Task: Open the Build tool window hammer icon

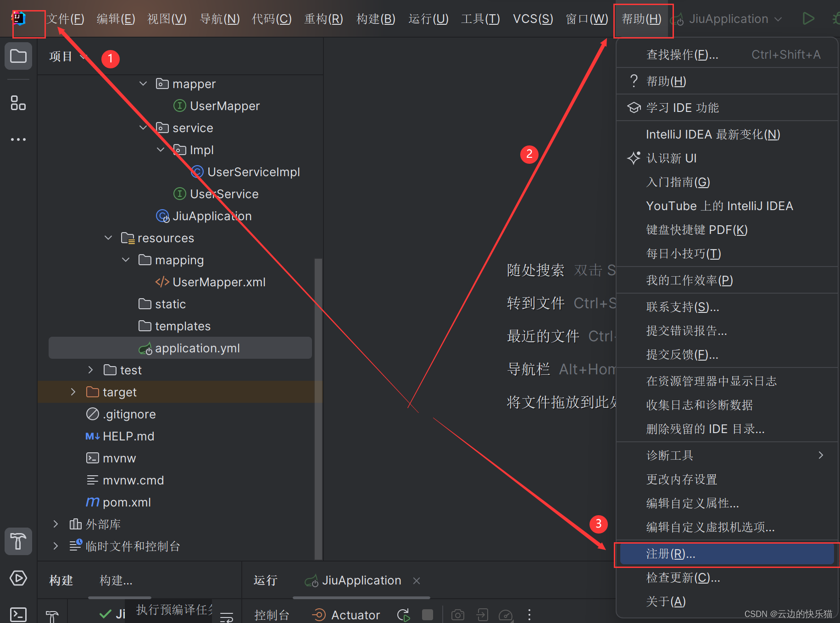Action: click(x=18, y=541)
